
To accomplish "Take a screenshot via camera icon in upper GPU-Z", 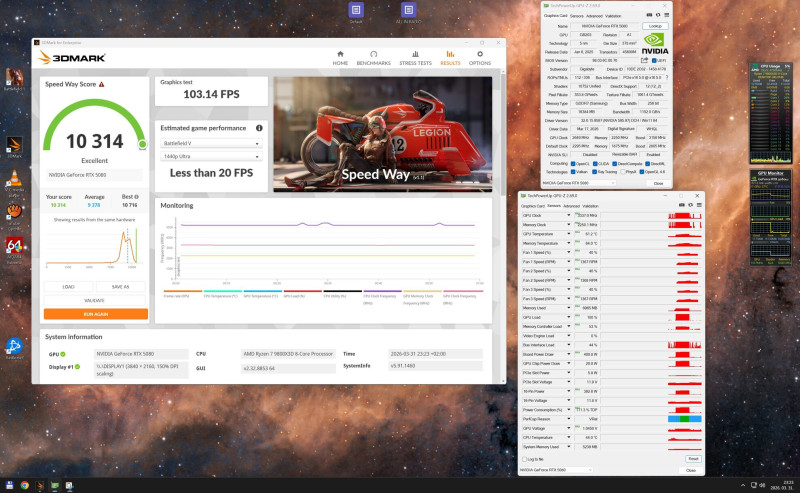I will (x=649, y=15).
